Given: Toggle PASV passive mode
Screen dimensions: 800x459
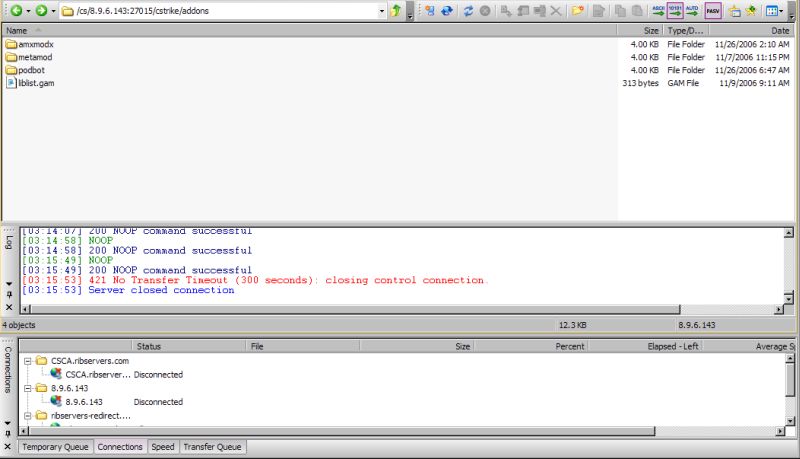Looking at the screenshot, I should tap(712, 11).
